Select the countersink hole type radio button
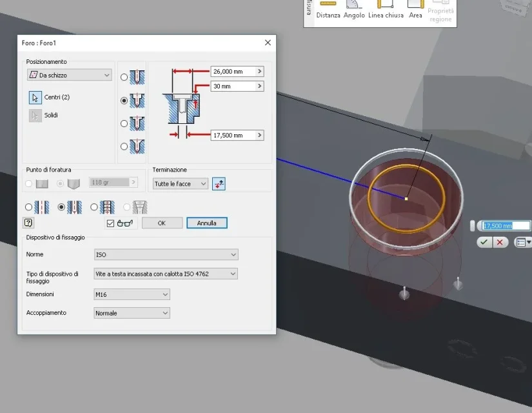Viewport: 532px width, 413px height. click(x=124, y=146)
